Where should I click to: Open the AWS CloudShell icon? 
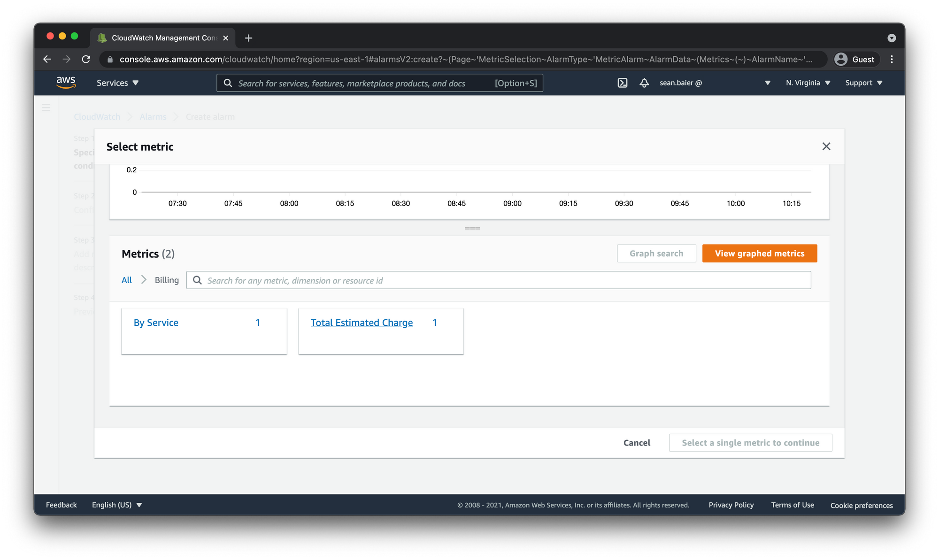tap(622, 83)
